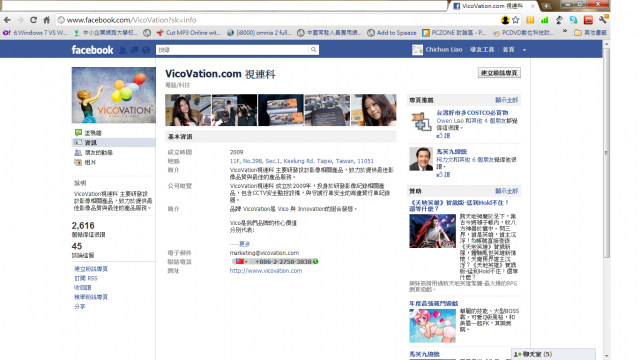Open first photo of woman in photo strip

pos(188,110)
